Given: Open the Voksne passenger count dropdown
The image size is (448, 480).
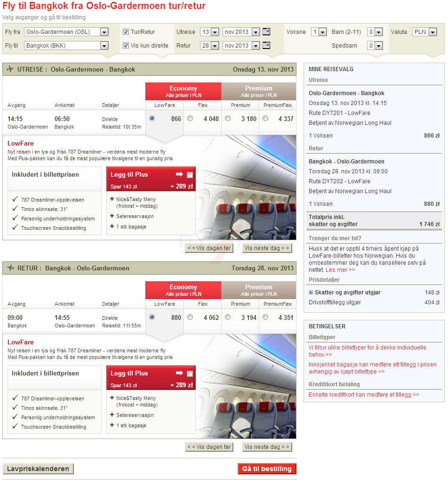Looking at the screenshot, I should [319, 32].
